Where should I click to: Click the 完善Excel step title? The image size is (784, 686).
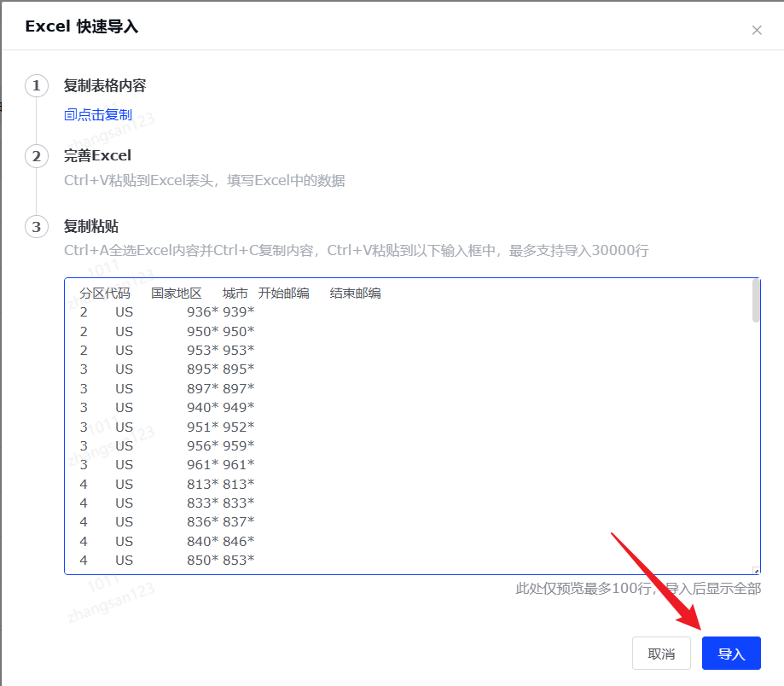click(97, 155)
